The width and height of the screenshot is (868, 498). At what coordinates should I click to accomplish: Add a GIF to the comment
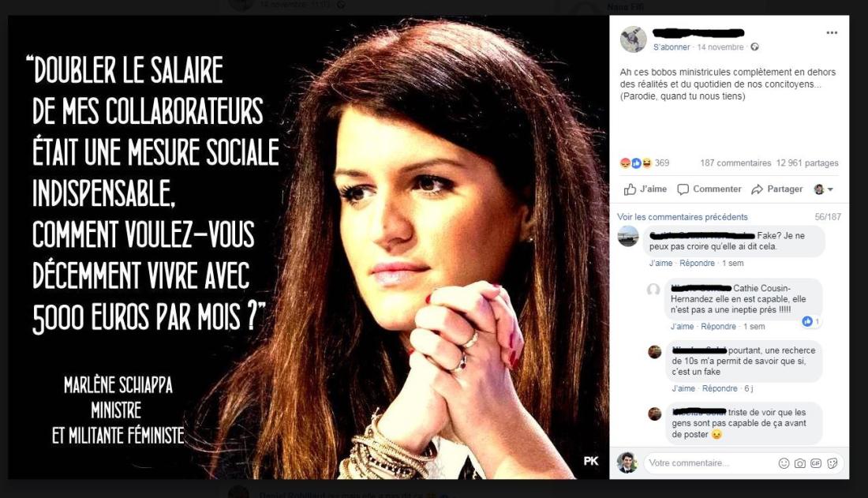[x=816, y=463]
